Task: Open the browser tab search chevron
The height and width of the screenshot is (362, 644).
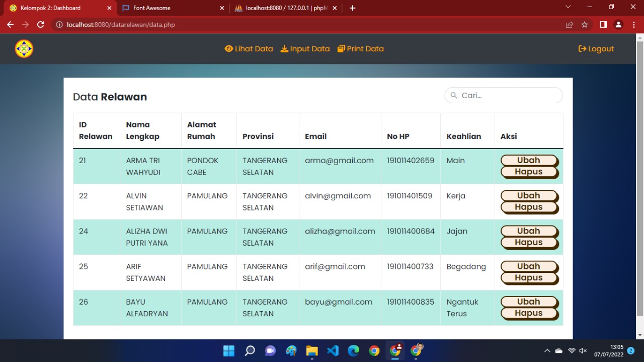Action: coord(568,7)
